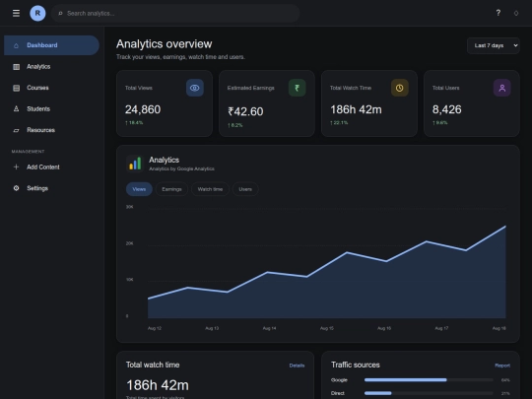This screenshot has width=532, height=399.
Task: Select Add Content in the sidebar
Action: click(x=51, y=166)
